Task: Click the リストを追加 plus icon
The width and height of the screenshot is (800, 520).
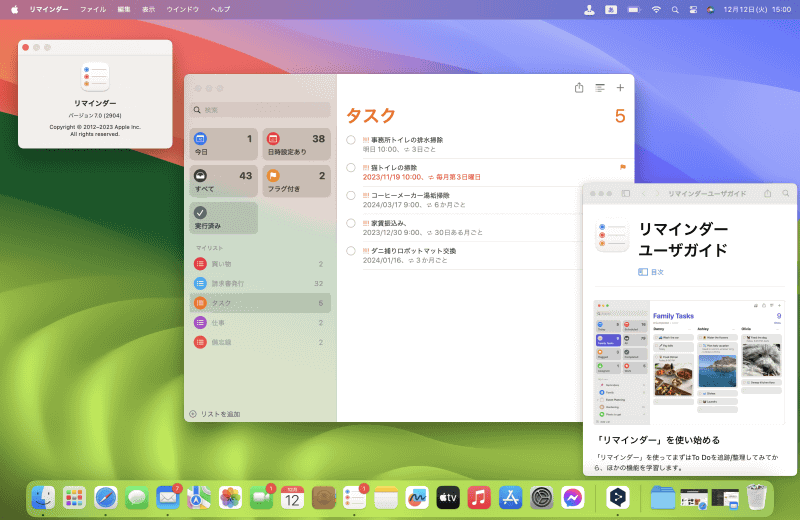Action: pos(193,414)
